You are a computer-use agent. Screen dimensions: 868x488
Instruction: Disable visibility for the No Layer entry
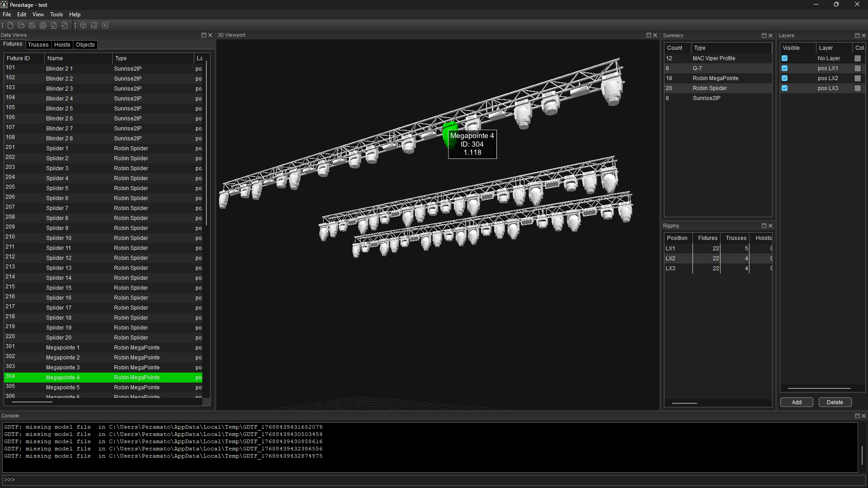(785, 58)
